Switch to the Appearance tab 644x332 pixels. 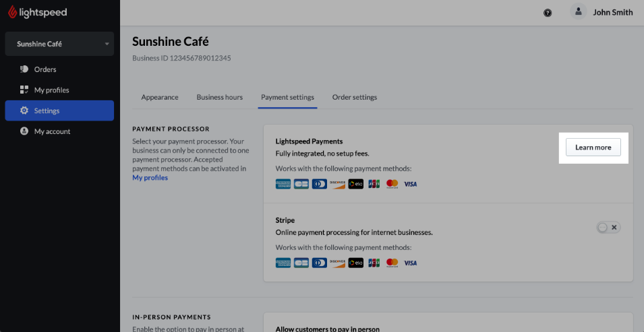tap(160, 97)
